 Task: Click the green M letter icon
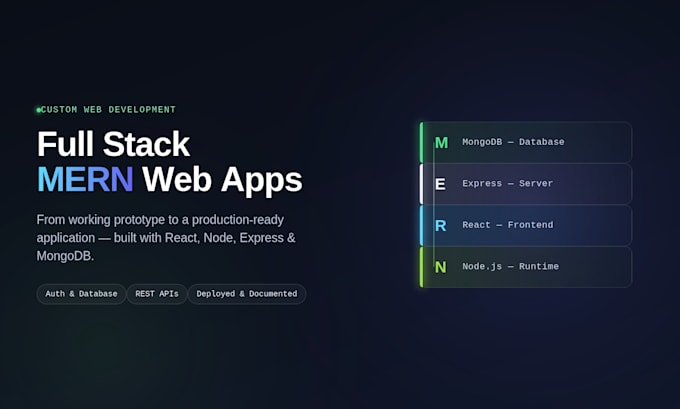441,143
